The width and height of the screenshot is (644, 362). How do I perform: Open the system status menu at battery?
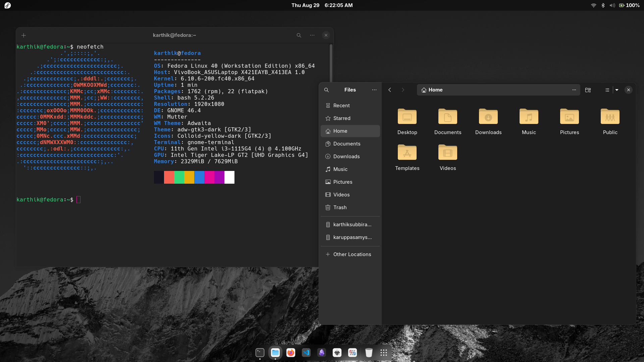(x=629, y=5)
